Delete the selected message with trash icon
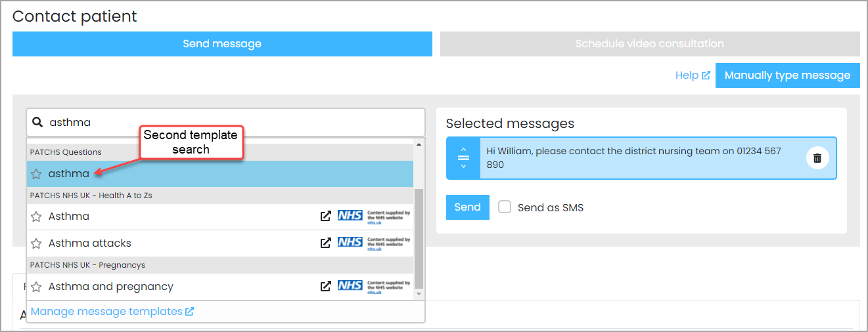This screenshot has width=868, height=332. tap(817, 158)
